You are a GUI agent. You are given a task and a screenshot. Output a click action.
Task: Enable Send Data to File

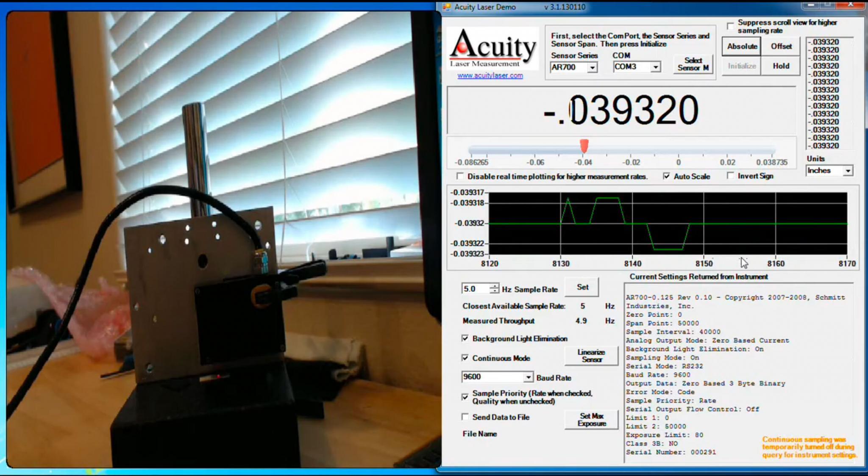[x=465, y=417]
